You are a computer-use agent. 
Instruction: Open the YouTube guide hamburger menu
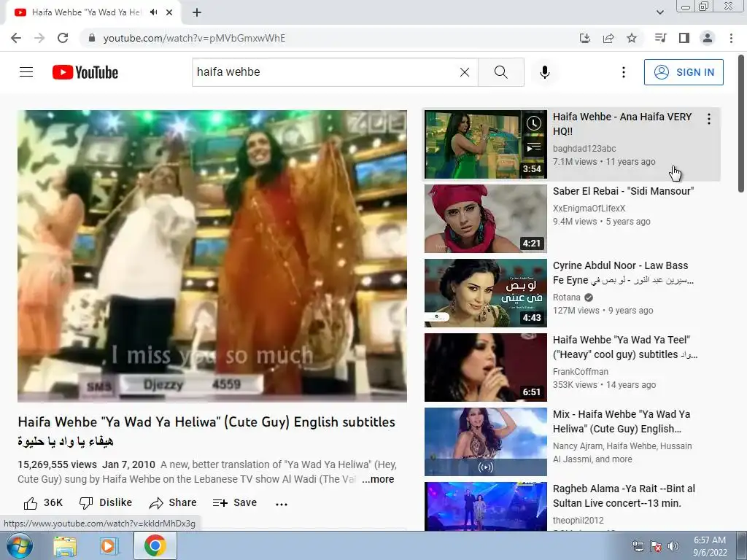point(26,72)
